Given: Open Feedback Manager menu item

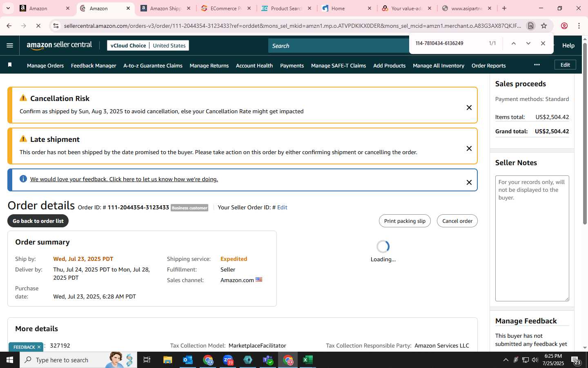Looking at the screenshot, I should (x=94, y=65).
